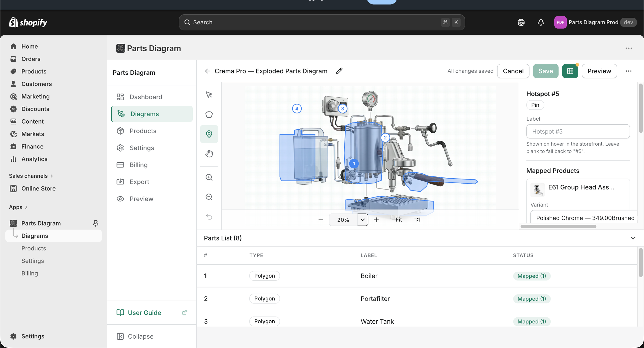Expand the Apps section
Screen dimensions: 644x348
pyautogui.click(x=18, y=207)
